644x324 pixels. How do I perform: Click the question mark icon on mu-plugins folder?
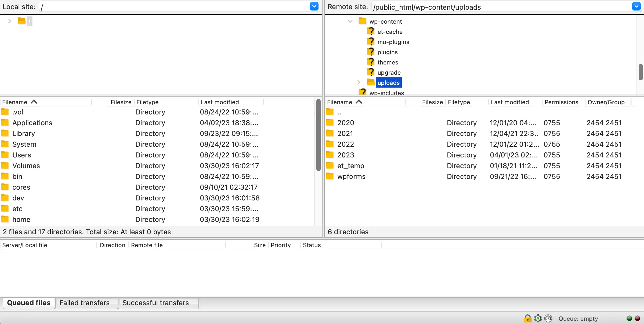(x=370, y=42)
